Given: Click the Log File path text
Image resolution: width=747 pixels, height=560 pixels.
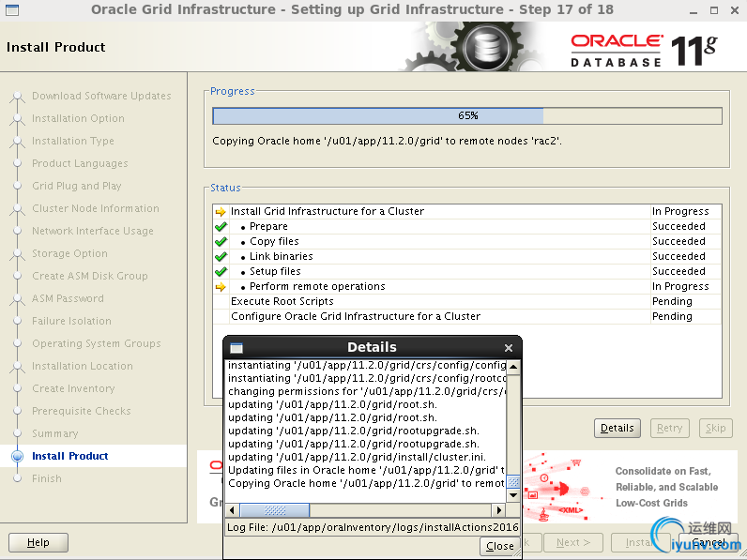Looking at the screenshot, I should tap(373, 527).
